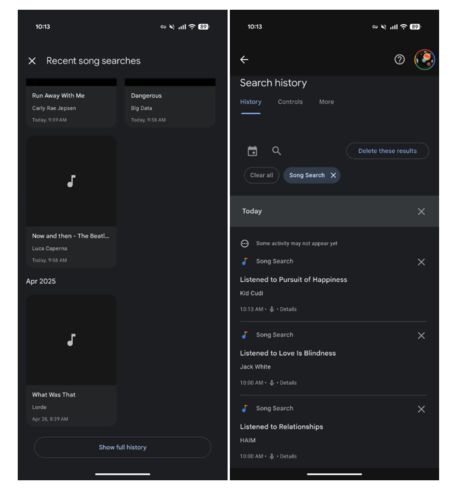Image resolution: width=450 pixels, height=490 pixels.
Task: Open the Now and then song thumbnail
Action: pos(71,181)
